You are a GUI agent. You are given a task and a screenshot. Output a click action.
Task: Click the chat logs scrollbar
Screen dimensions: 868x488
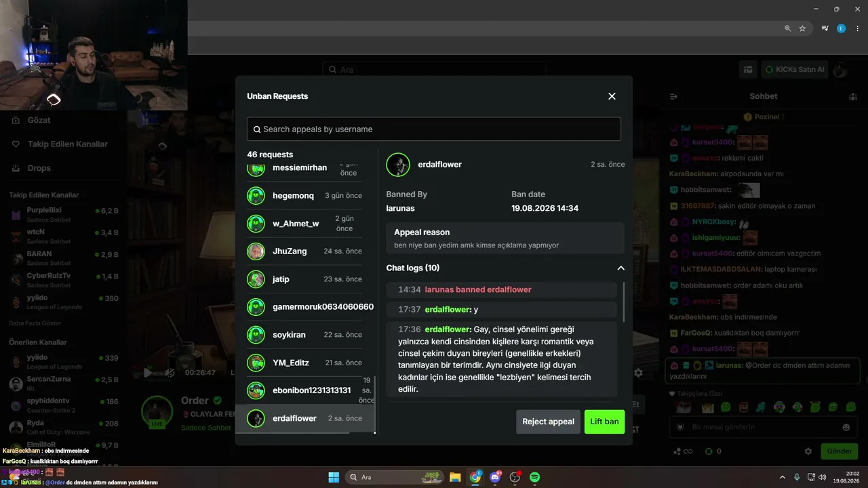coord(624,301)
